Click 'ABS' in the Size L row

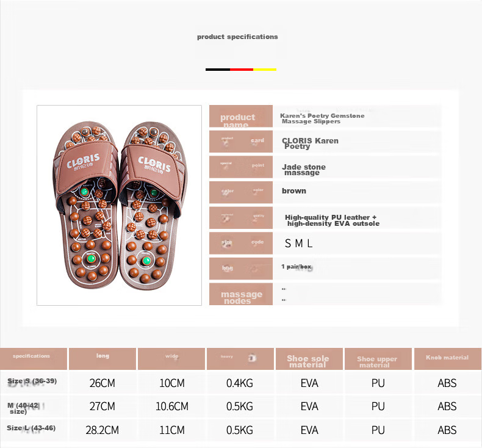point(447,430)
